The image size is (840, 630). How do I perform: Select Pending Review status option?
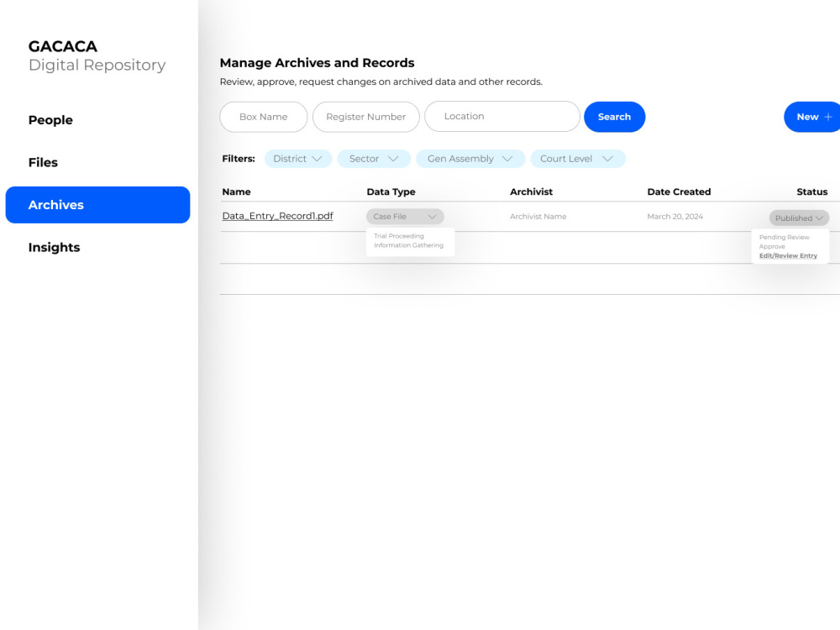pyautogui.click(x=785, y=238)
